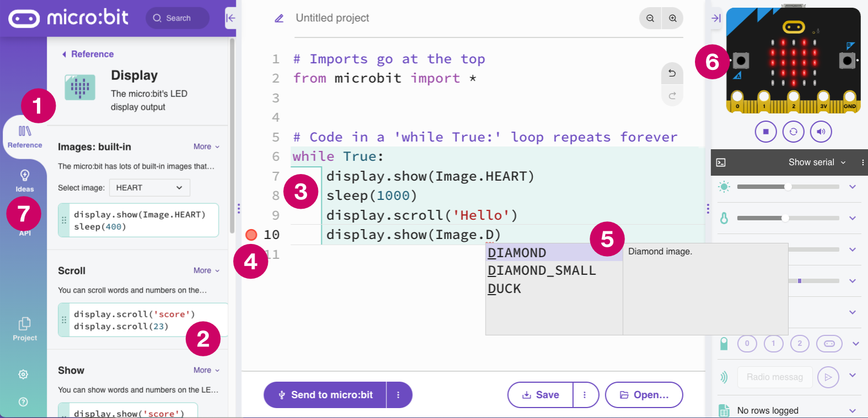Select DIAMOND_SMALL from autocomplete list
The image size is (868, 418).
pyautogui.click(x=542, y=270)
